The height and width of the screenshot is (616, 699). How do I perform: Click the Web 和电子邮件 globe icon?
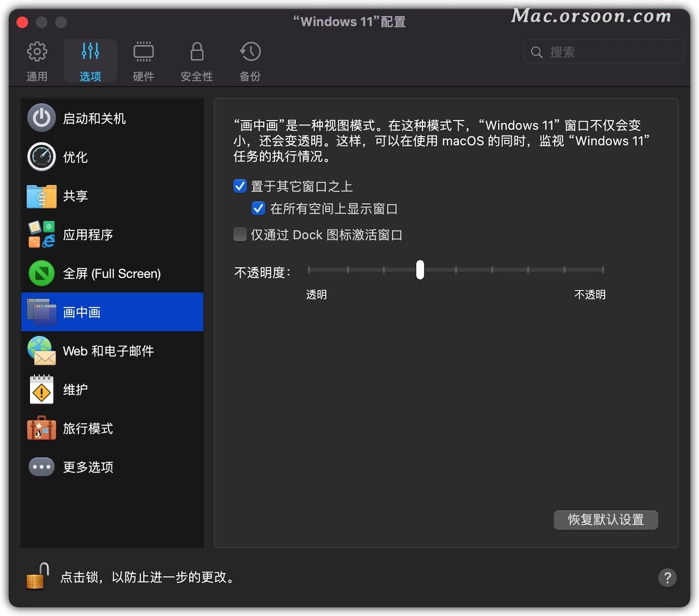tap(42, 351)
